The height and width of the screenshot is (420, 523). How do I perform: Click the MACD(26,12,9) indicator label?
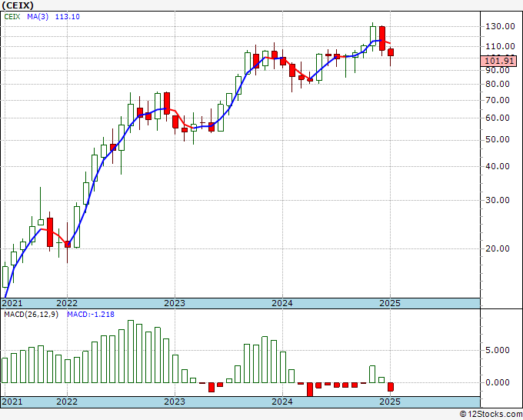click(x=31, y=315)
